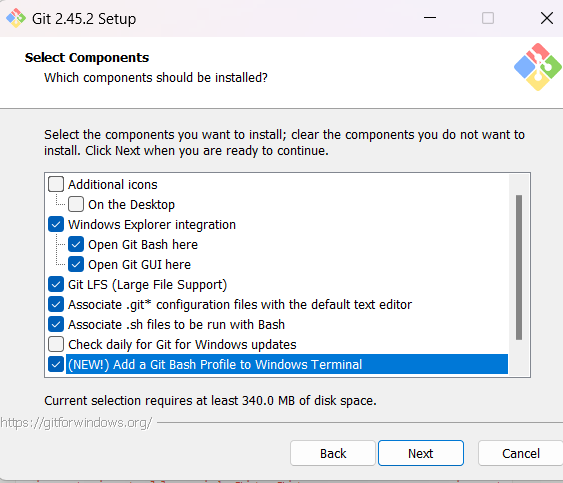The height and width of the screenshot is (483, 563).
Task: Uncheck Add a Git Bash Profile to Windows Terminal
Action: point(56,364)
